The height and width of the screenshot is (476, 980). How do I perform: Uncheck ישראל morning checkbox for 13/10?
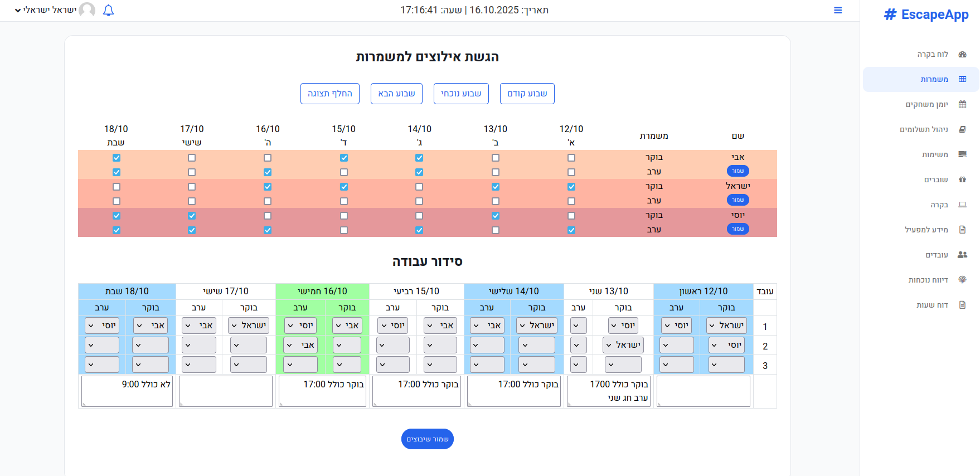496,187
